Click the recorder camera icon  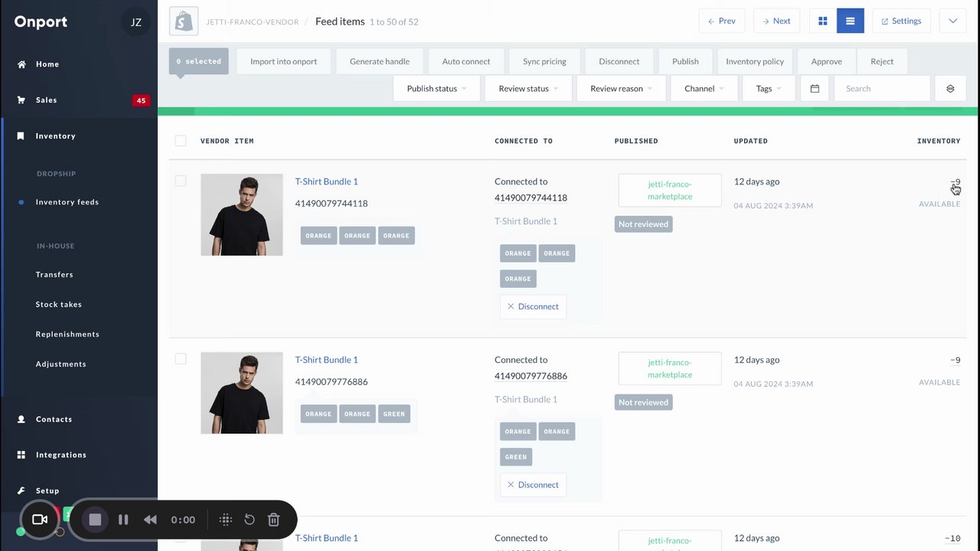pos(40,520)
